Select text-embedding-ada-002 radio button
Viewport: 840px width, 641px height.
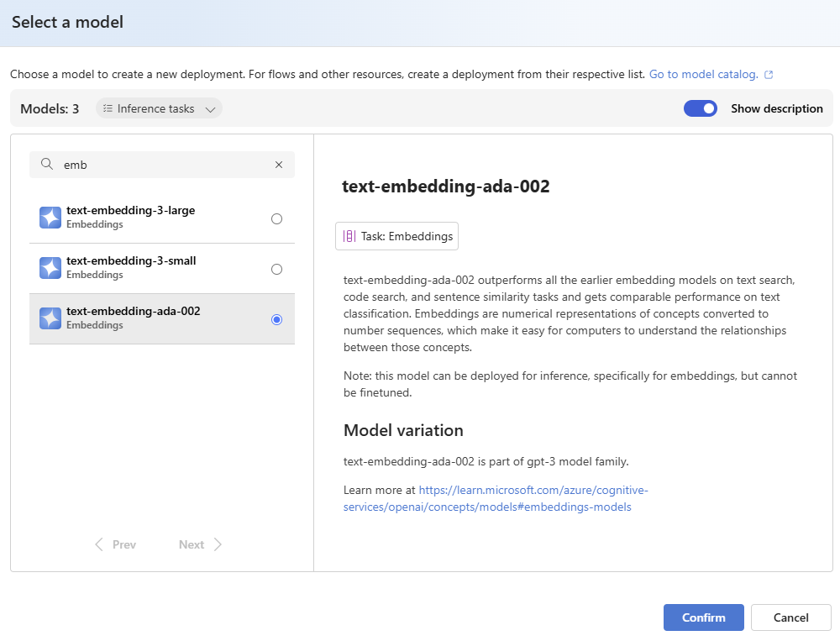point(276,319)
